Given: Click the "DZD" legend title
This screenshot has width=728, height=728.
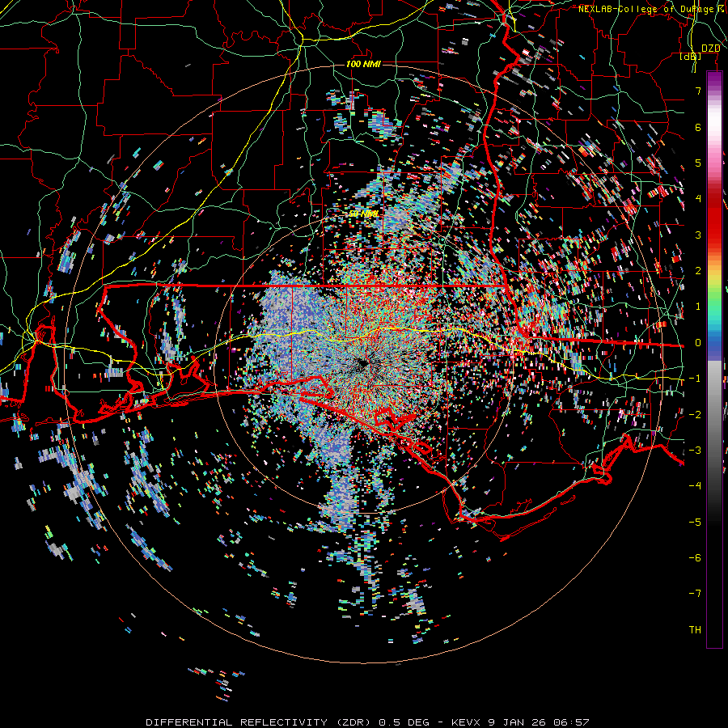Looking at the screenshot, I should [710, 48].
